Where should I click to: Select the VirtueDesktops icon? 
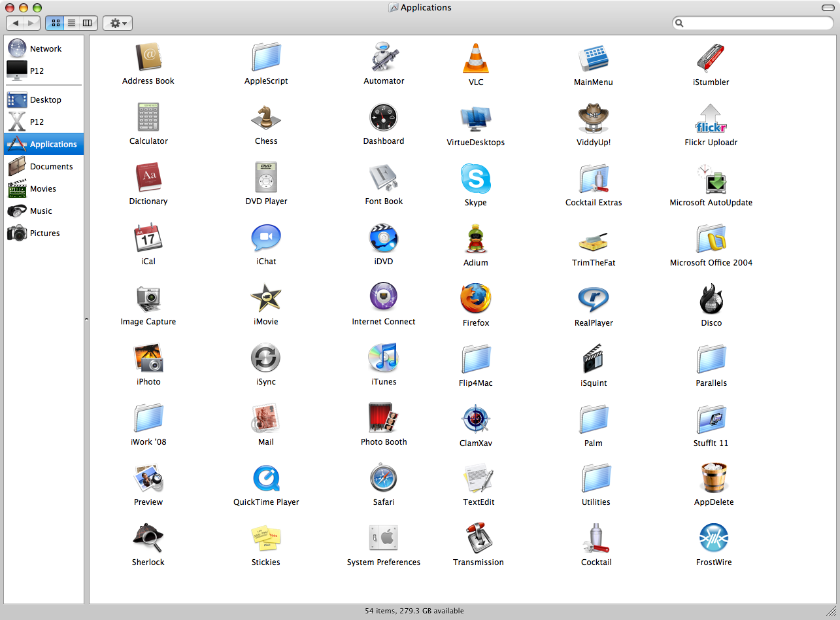point(476,119)
